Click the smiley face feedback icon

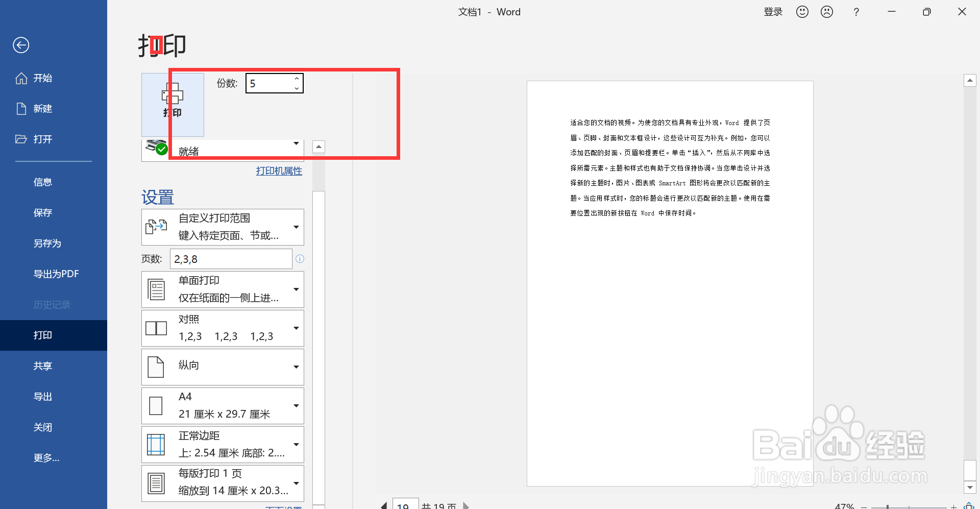click(802, 12)
